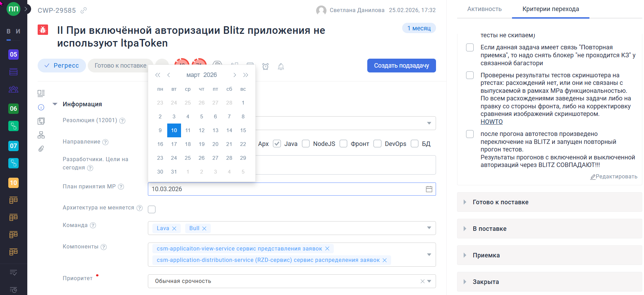644x295 pixels.
Task: Open orange board icon just under 10 badge
Action: pyautogui.click(x=13, y=200)
